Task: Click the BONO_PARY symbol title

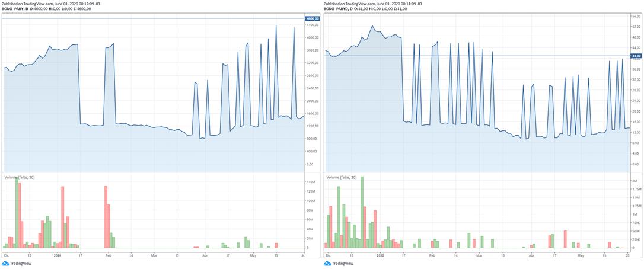Action: [14, 9]
